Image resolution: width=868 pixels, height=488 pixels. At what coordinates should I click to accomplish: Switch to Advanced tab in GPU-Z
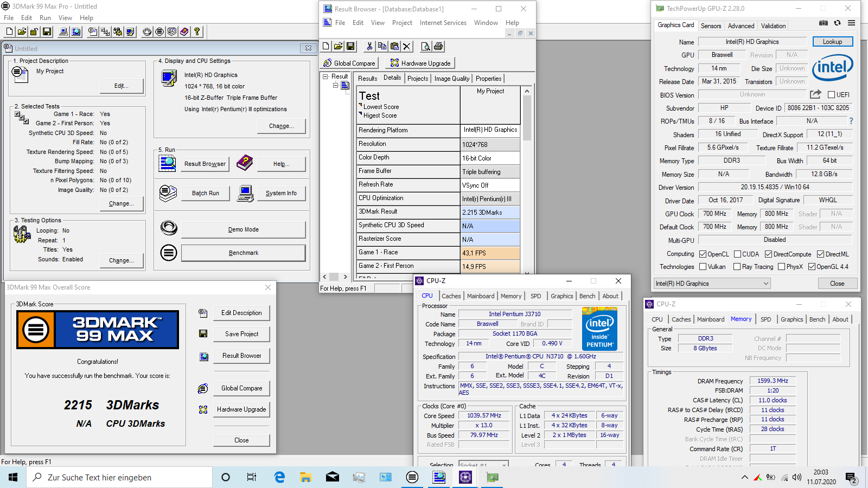coord(741,26)
